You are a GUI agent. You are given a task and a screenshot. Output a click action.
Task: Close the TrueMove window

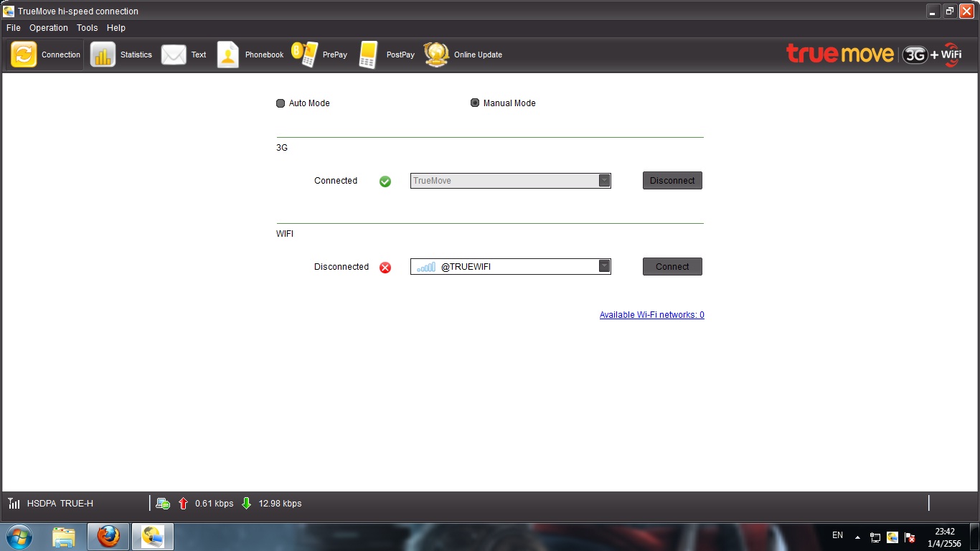[966, 11]
